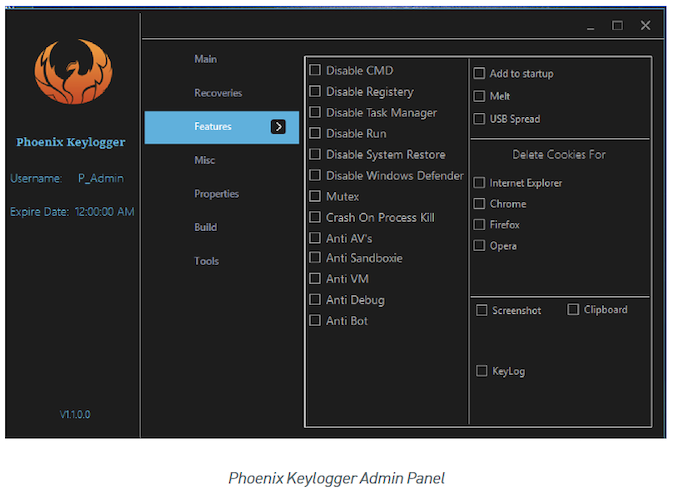Toggle the Opera cookies checkbox

[x=480, y=246]
